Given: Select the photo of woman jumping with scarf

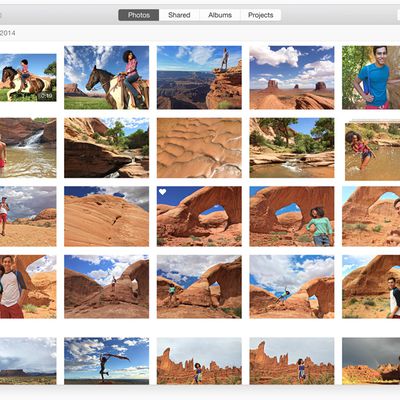Looking at the screenshot, I should coord(107,361).
